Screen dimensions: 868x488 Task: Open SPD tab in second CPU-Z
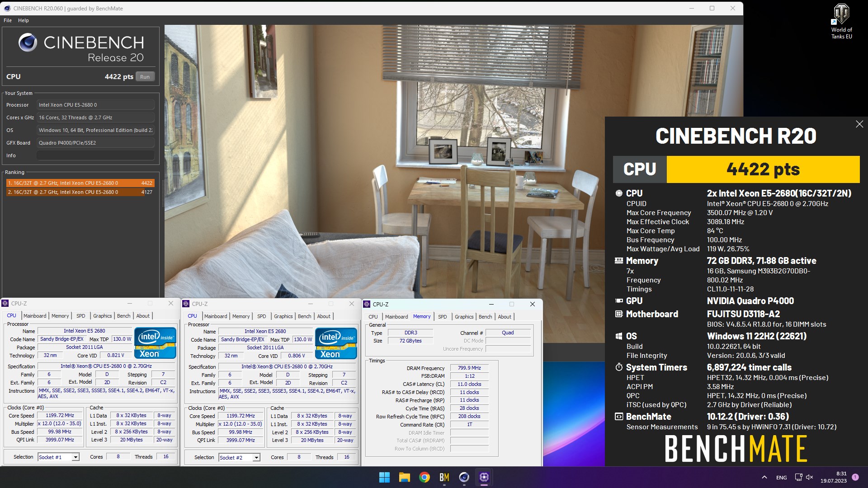point(261,316)
